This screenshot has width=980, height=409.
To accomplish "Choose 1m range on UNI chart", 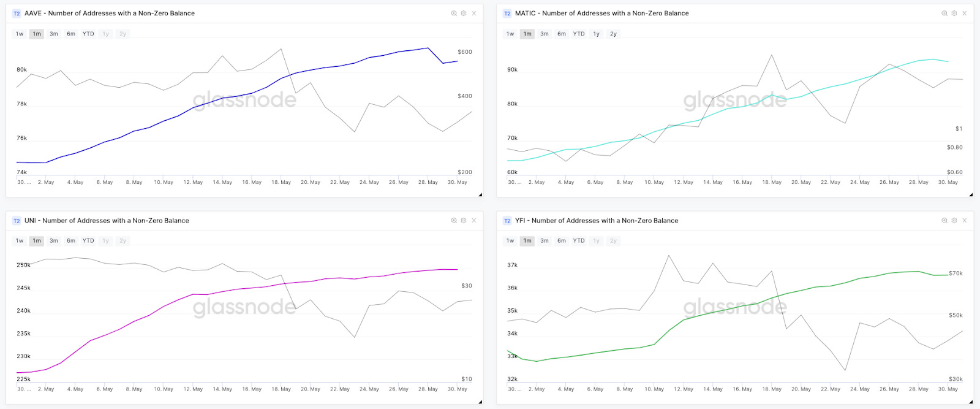I will (x=37, y=241).
